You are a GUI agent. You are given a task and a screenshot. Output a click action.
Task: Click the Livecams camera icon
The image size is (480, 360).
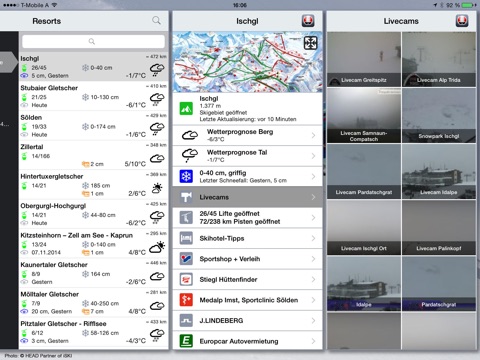(186, 197)
